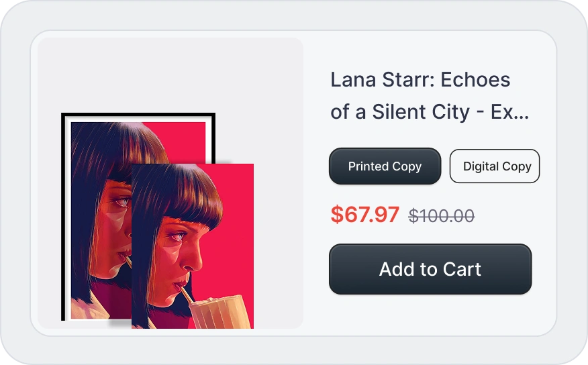Screen dimensions: 588x365
Task: Click the Add to Cart button
Action: (x=430, y=269)
